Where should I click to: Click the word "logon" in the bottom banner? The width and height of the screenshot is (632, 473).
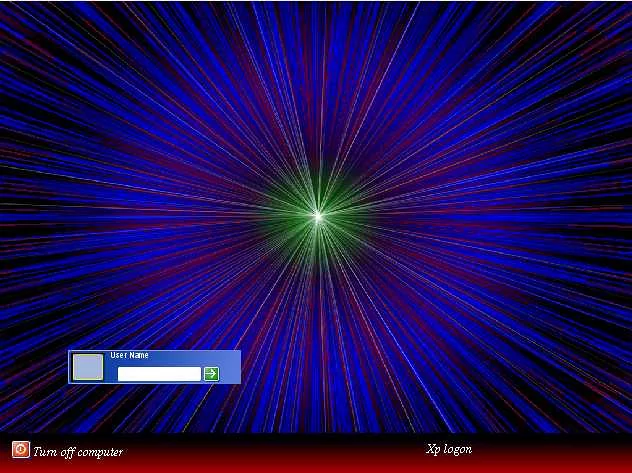(x=458, y=449)
